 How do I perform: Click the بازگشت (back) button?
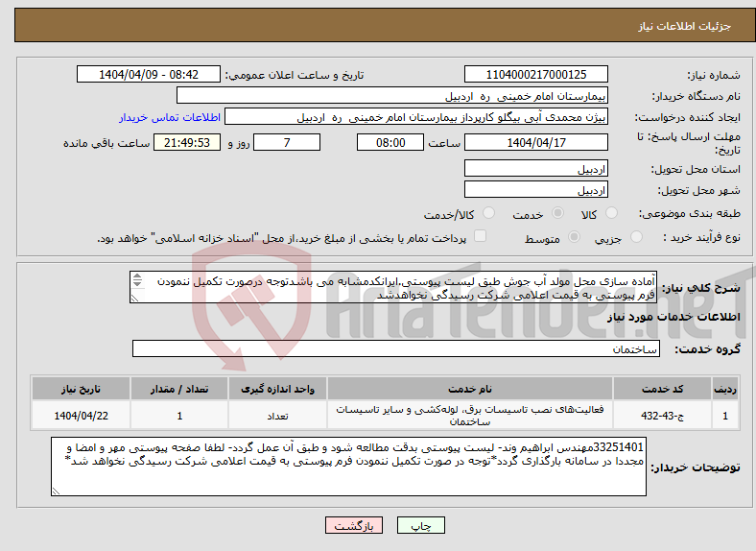[354, 525]
